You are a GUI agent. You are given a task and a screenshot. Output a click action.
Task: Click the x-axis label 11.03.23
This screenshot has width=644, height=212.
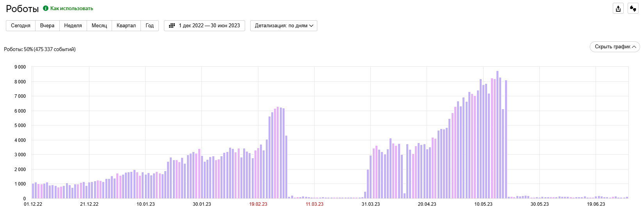coord(314,204)
